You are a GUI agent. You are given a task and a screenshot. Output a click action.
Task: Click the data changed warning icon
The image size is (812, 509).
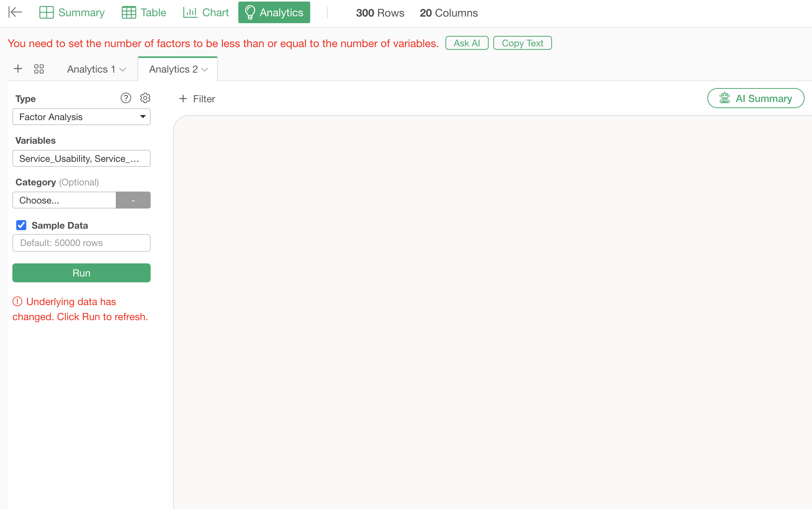pos(17,301)
